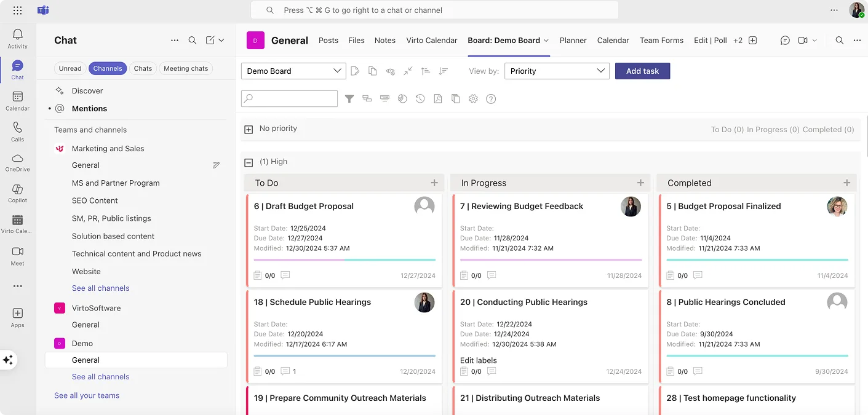
Task: Open the Planner tab
Action: [573, 40]
